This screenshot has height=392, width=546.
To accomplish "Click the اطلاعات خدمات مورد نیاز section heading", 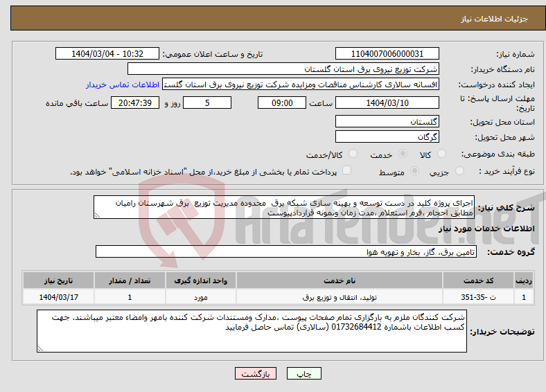I will click(x=486, y=229).
